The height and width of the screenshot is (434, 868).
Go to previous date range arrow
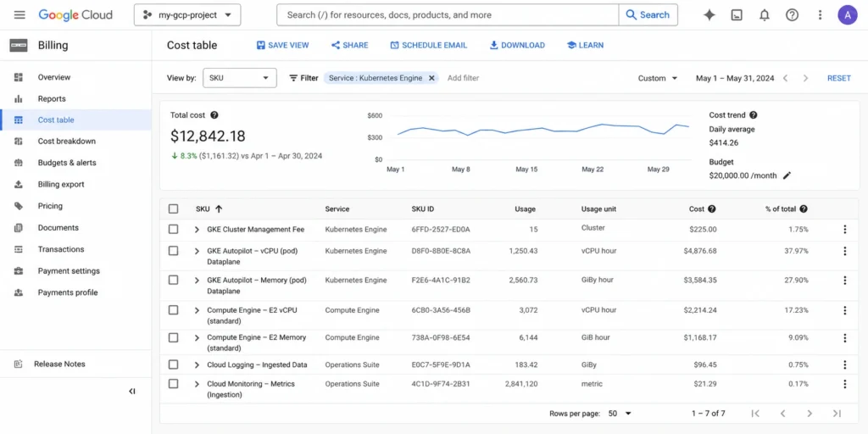pyautogui.click(x=785, y=78)
